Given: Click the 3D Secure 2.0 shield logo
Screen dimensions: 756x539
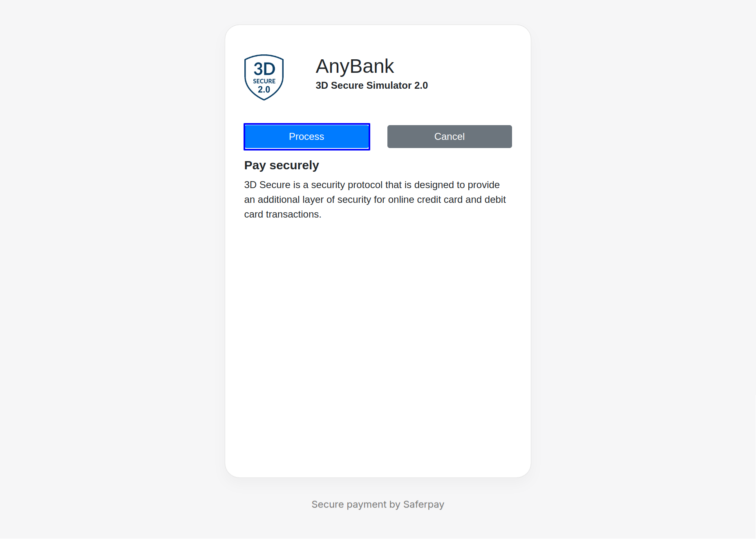Looking at the screenshot, I should (x=264, y=77).
